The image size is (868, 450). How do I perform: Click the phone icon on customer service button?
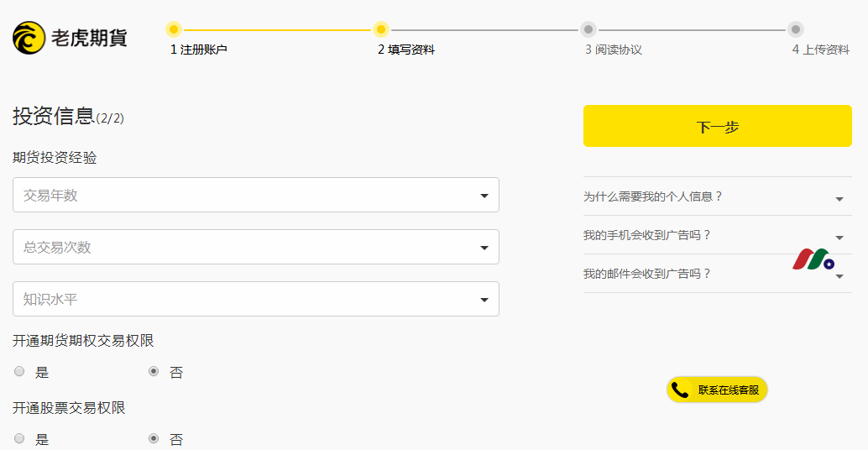pos(680,390)
